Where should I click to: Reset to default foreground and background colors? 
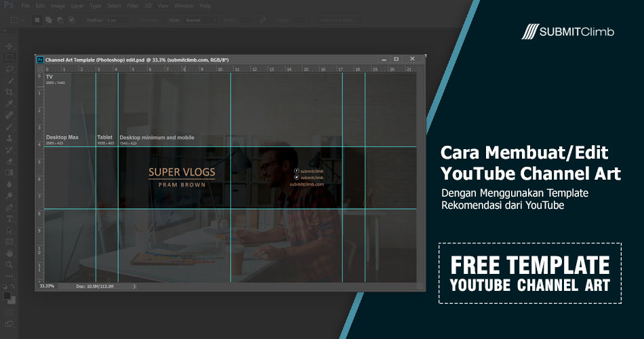coord(5,286)
